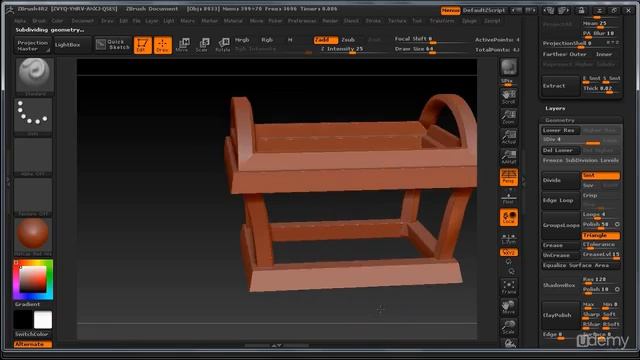Open the Dots stroke picker

33,117
